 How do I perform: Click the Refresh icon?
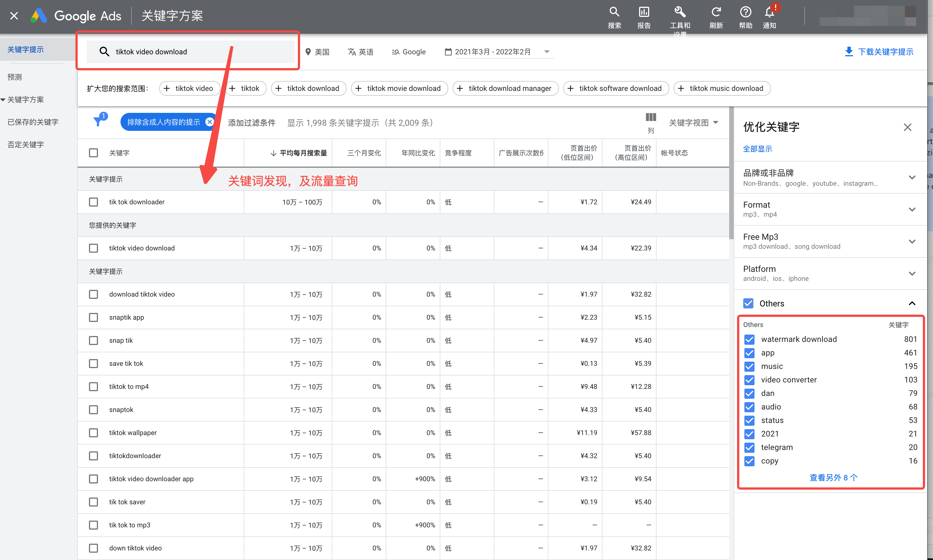pos(716,12)
